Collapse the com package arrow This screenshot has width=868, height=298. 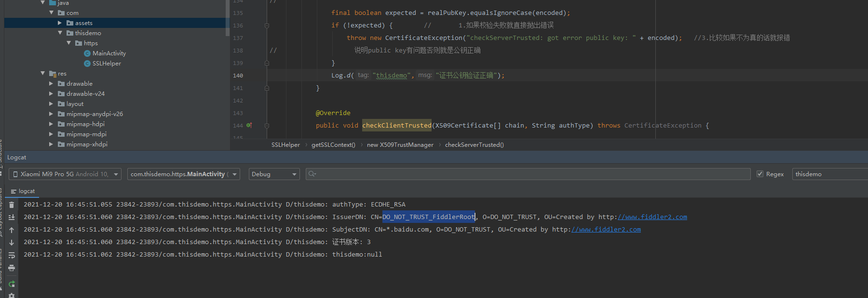point(51,13)
